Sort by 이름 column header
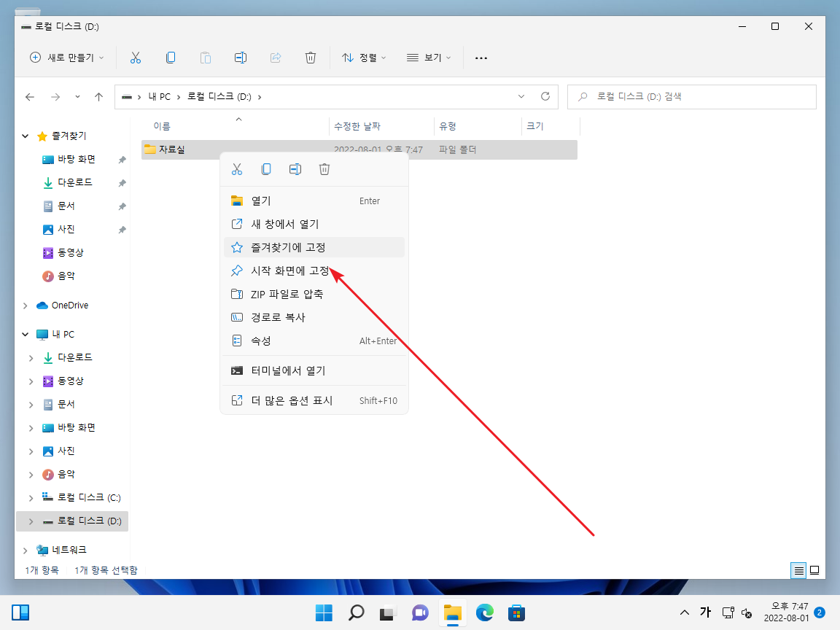Screen dimensions: 840x630 point(235,126)
